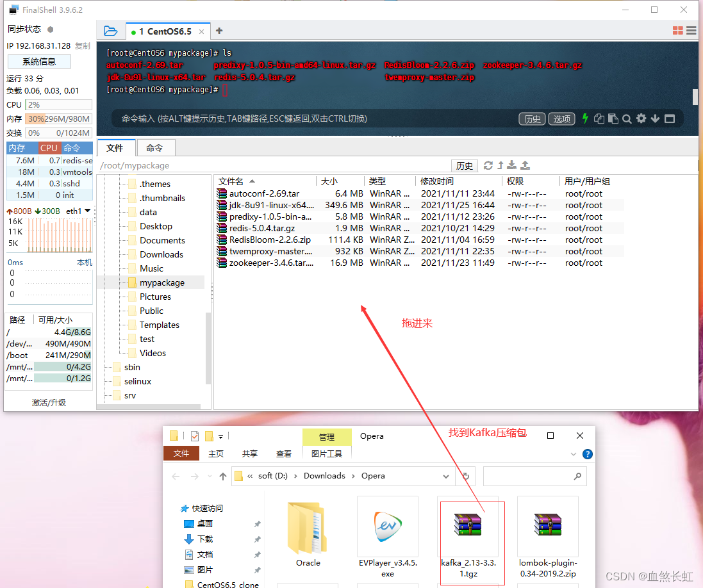
Task: Sort file list by 大小 column
Action: (340, 181)
